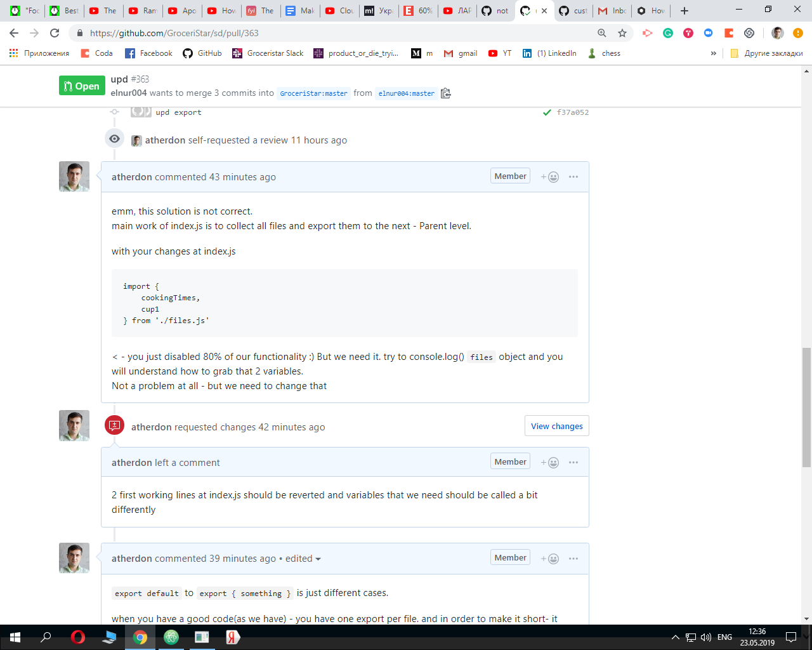Click the Zoom extension icon in the toolbar
The image size is (812, 650).
tap(709, 33)
